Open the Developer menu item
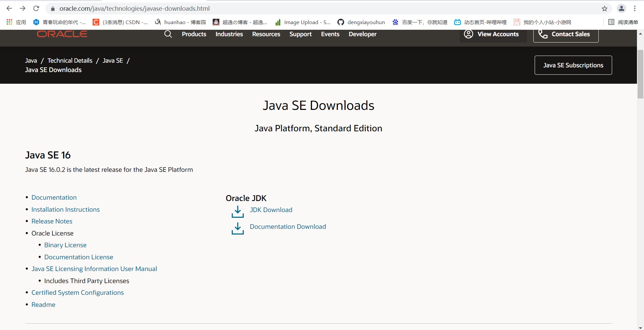 tap(363, 34)
